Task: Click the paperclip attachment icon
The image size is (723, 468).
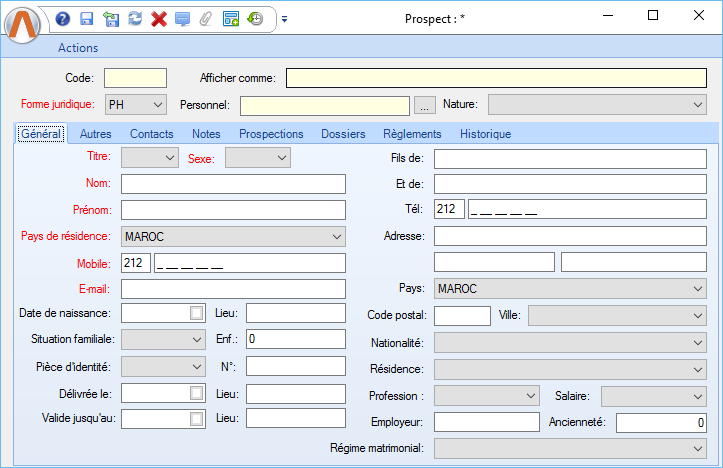Action: [x=206, y=19]
